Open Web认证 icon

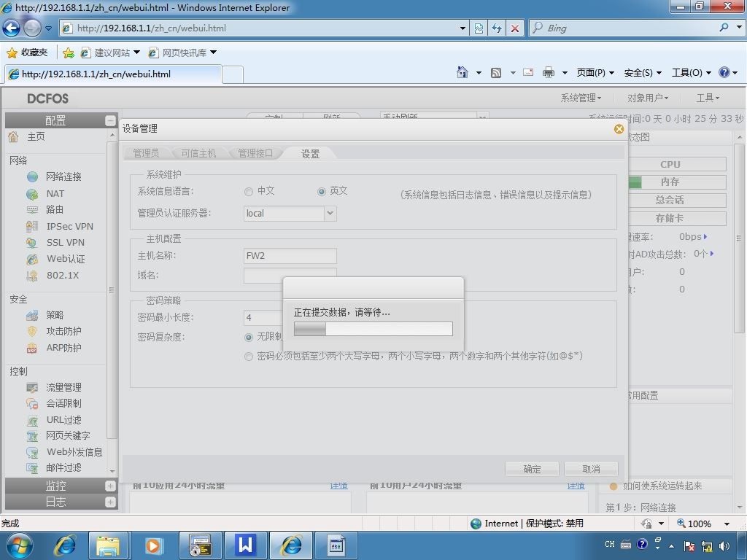click(32, 259)
